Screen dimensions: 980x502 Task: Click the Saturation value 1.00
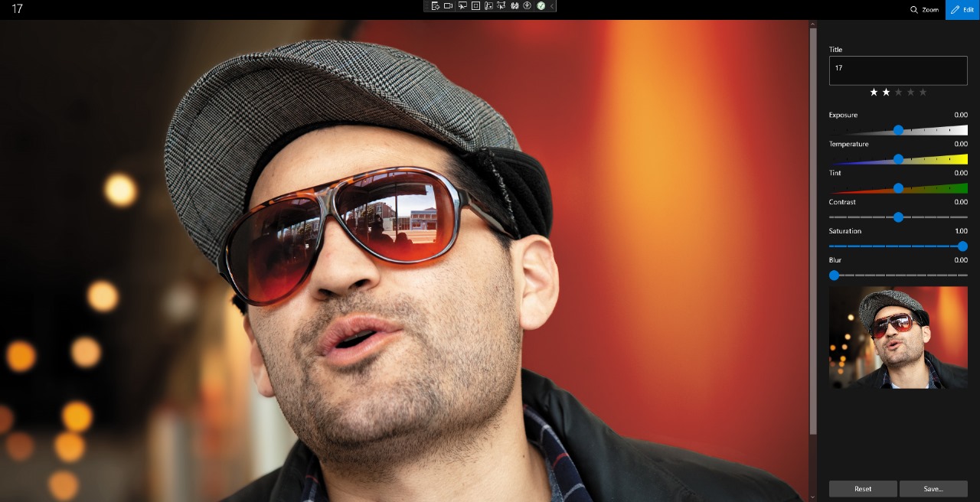click(x=961, y=231)
